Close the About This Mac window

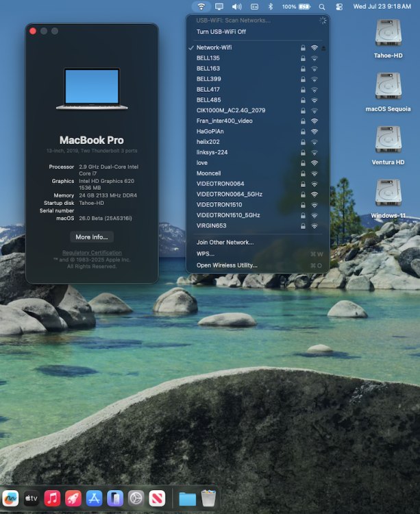coord(33,31)
